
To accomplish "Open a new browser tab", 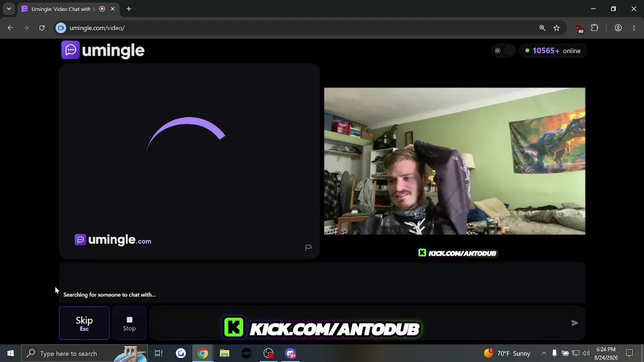I will coord(129,9).
